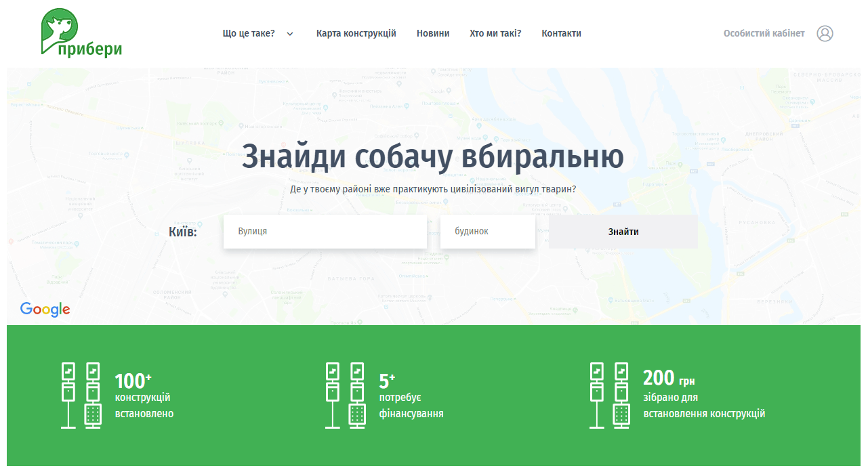The width and height of the screenshot is (868, 468).
Task: Focus the будинок building number field
Action: [487, 232]
